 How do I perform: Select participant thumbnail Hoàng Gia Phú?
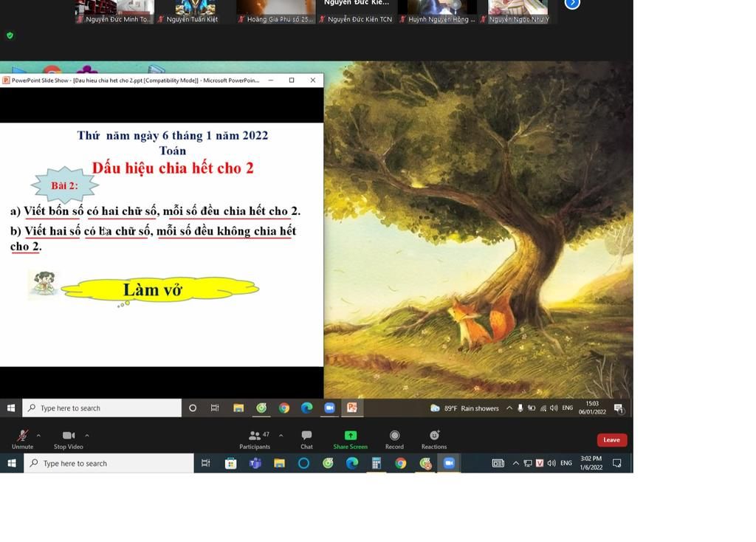point(276,12)
